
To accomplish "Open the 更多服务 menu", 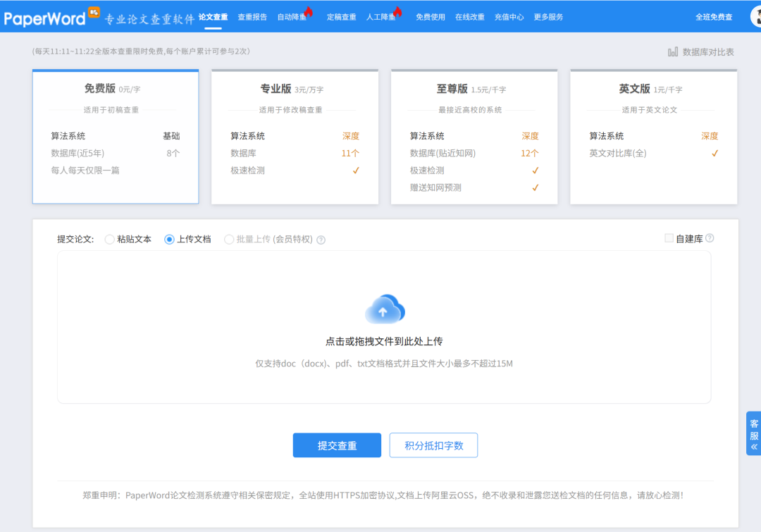I will coord(548,17).
